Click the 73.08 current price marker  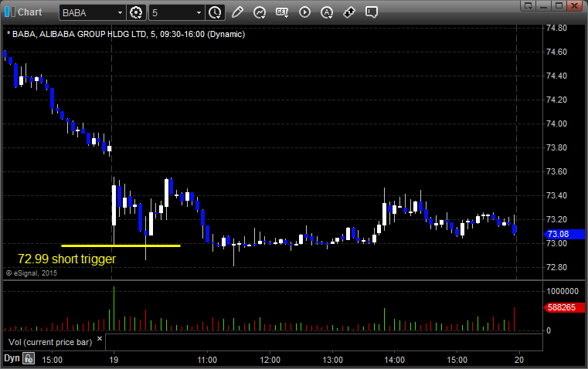pos(558,234)
